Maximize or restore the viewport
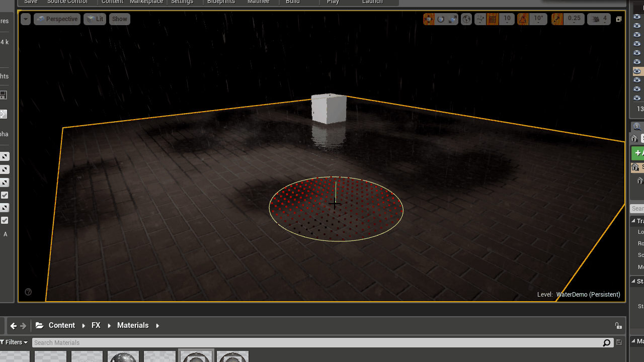644x362 pixels. click(x=619, y=19)
